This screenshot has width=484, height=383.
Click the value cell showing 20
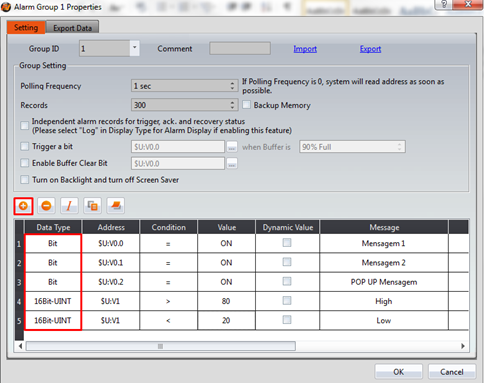(x=227, y=321)
